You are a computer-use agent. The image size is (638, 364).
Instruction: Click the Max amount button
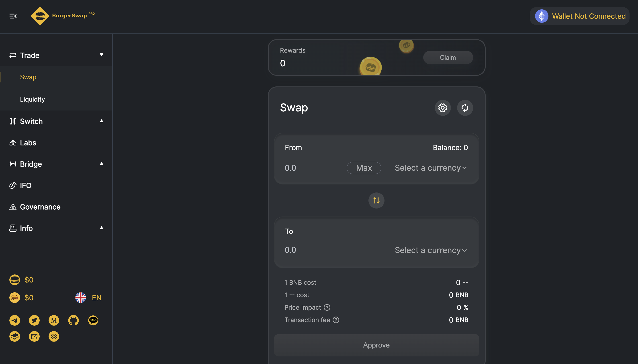(x=364, y=168)
